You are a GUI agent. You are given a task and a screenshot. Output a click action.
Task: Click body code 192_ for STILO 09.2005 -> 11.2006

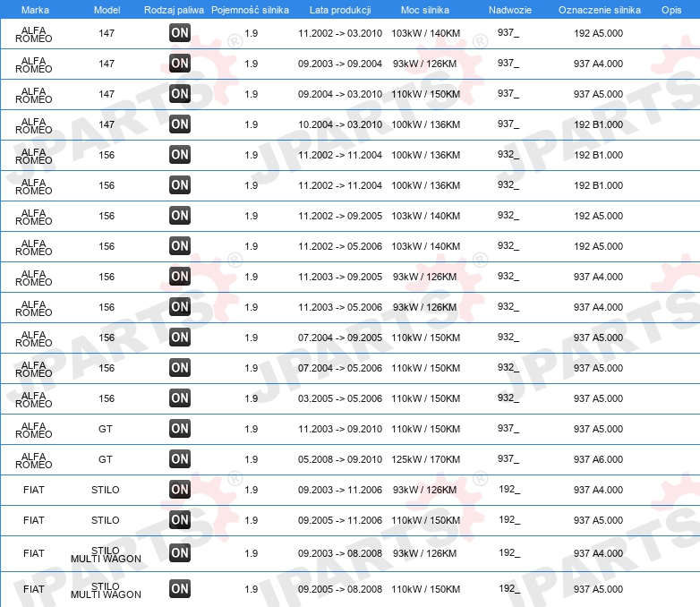click(509, 519)
